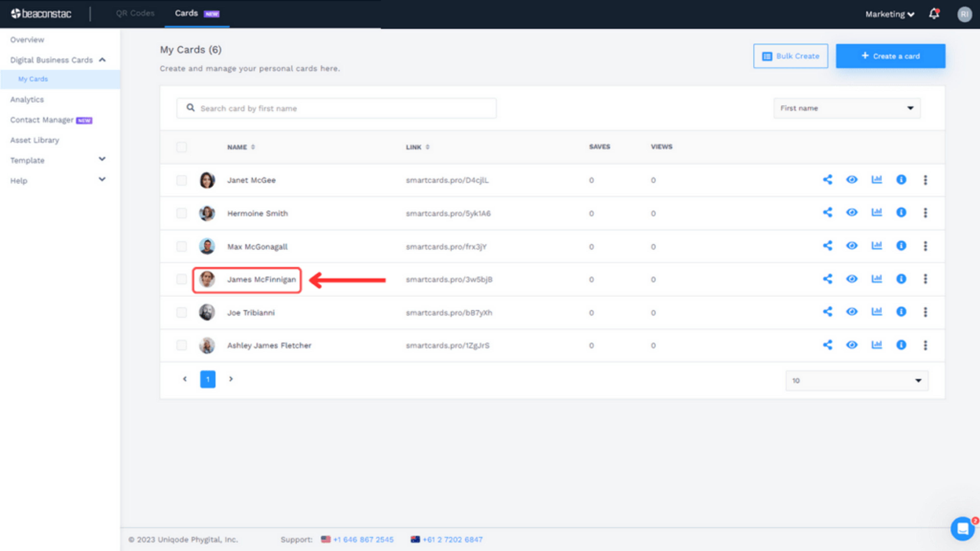Click share icon for Janet McGee
The width and height of the screenshot is (980, 551).
pyautogui.click(x=827, y=180)
